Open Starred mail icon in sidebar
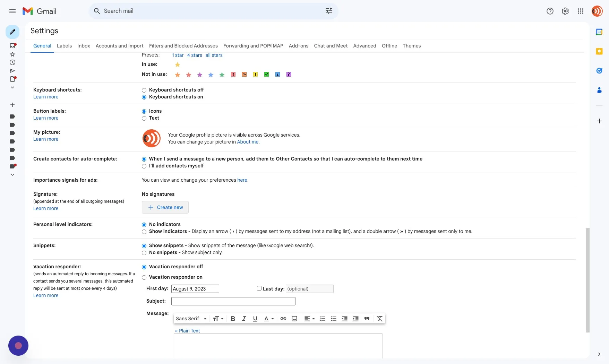The image size is (609, 364). (x=12, y=54)
